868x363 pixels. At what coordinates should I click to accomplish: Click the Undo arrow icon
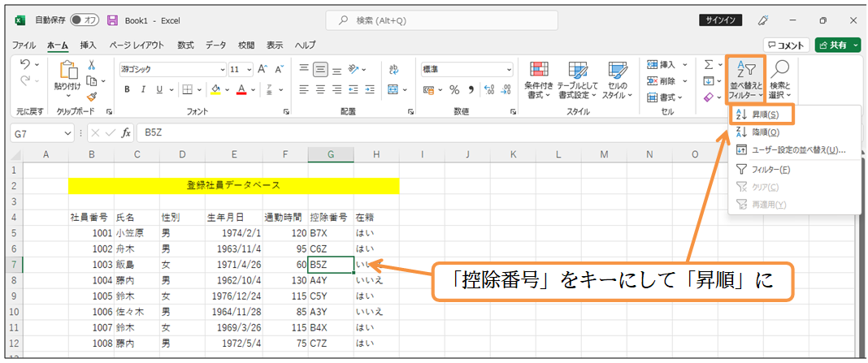(25, 64)
